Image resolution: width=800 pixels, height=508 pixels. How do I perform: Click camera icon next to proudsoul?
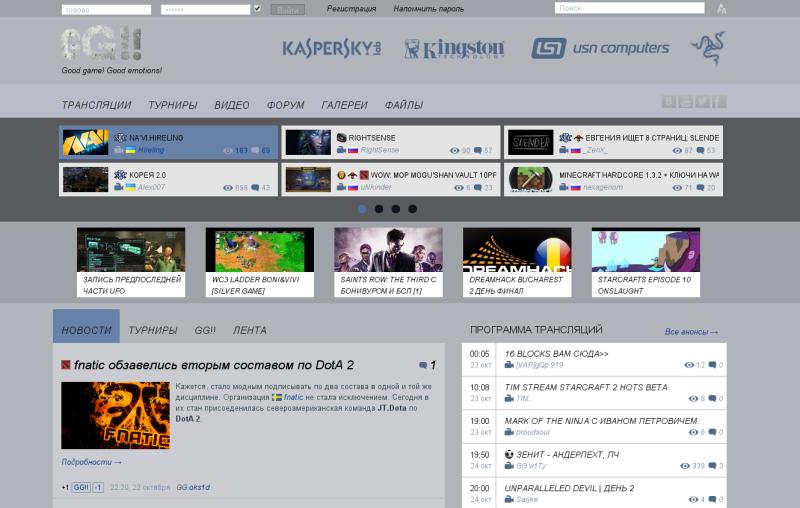pyautogui.click(x=509, y=432)
